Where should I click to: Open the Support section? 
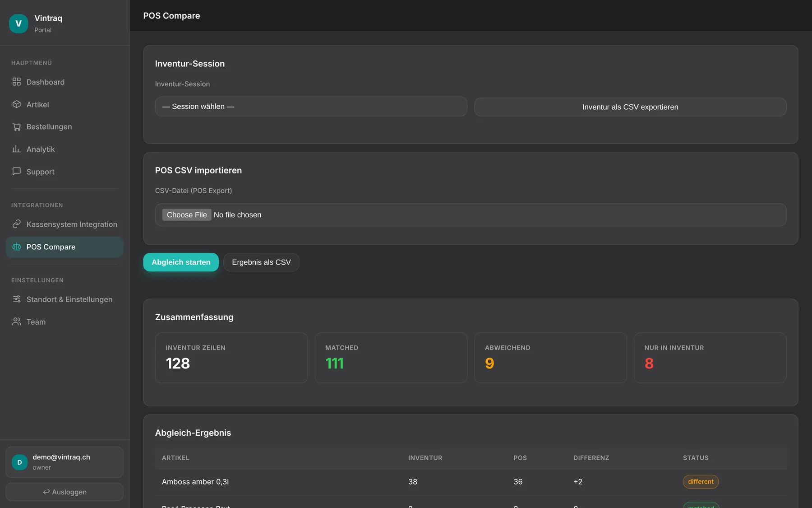pos(65,172)
